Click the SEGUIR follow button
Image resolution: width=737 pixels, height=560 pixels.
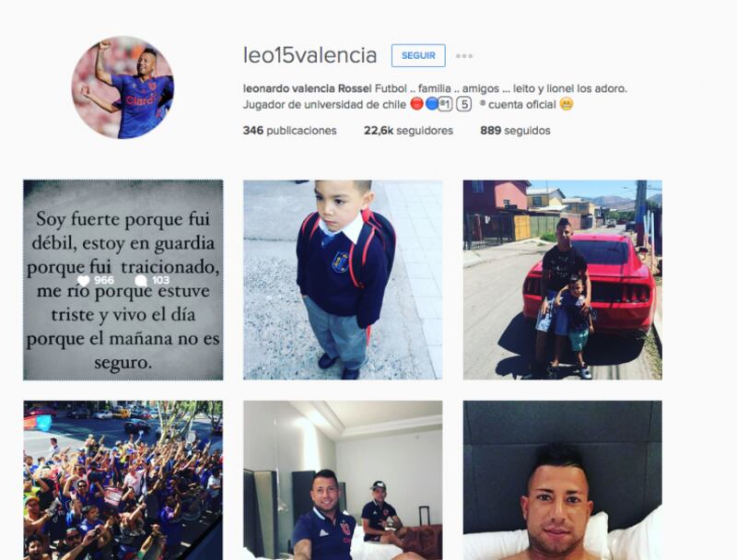(418, 55)
